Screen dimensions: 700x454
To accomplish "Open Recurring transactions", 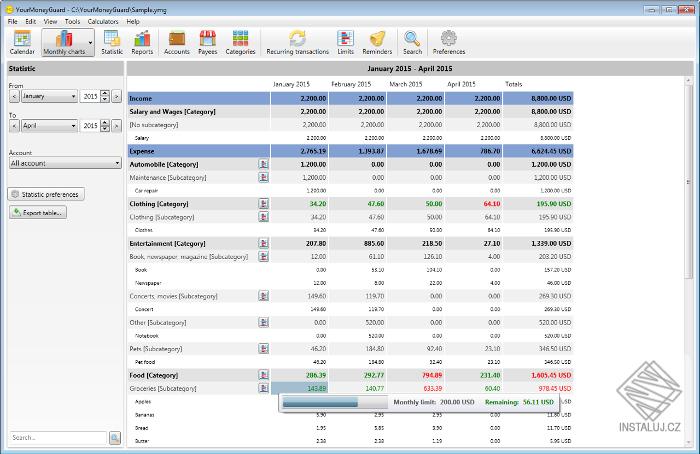I will coord(297,43).
